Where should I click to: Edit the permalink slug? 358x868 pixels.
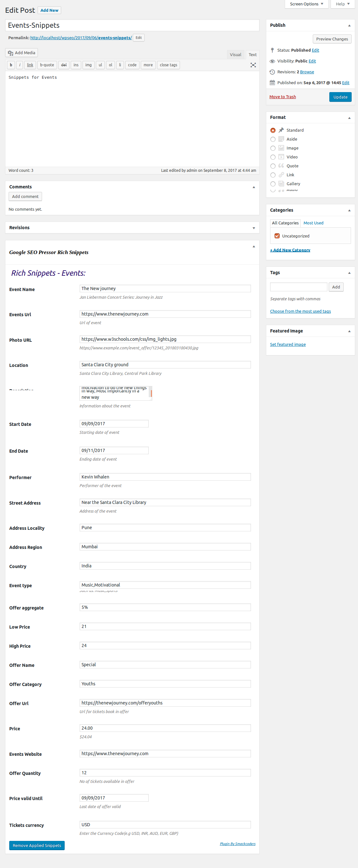pyautogui.click(x=139, y=38)
